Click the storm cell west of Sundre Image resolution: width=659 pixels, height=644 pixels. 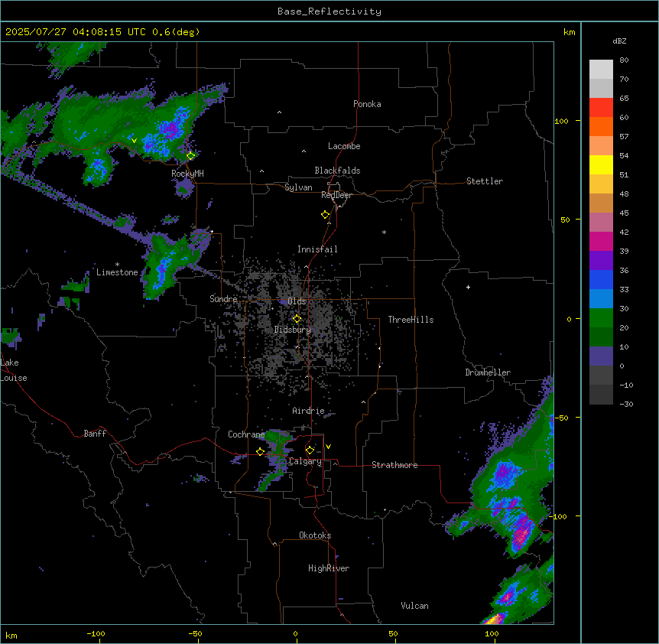pos(162,269)
